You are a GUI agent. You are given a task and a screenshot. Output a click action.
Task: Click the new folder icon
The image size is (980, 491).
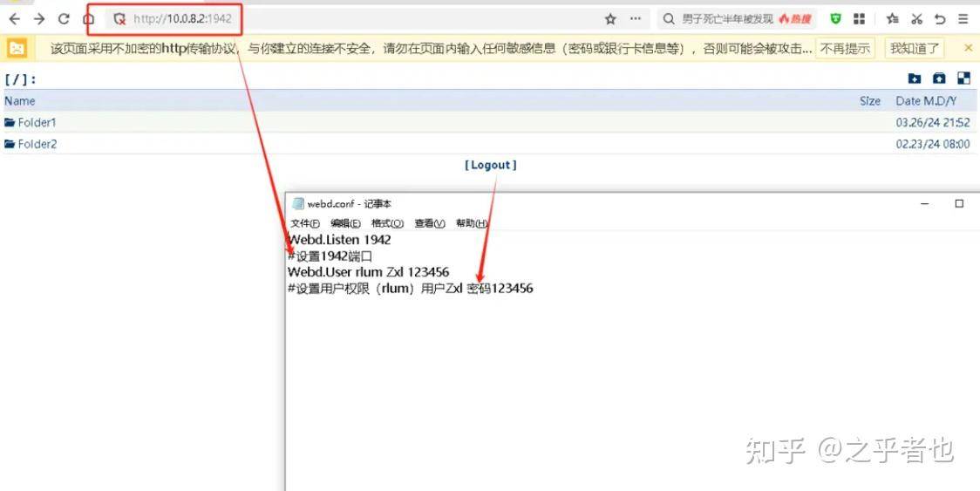point(915,78)
